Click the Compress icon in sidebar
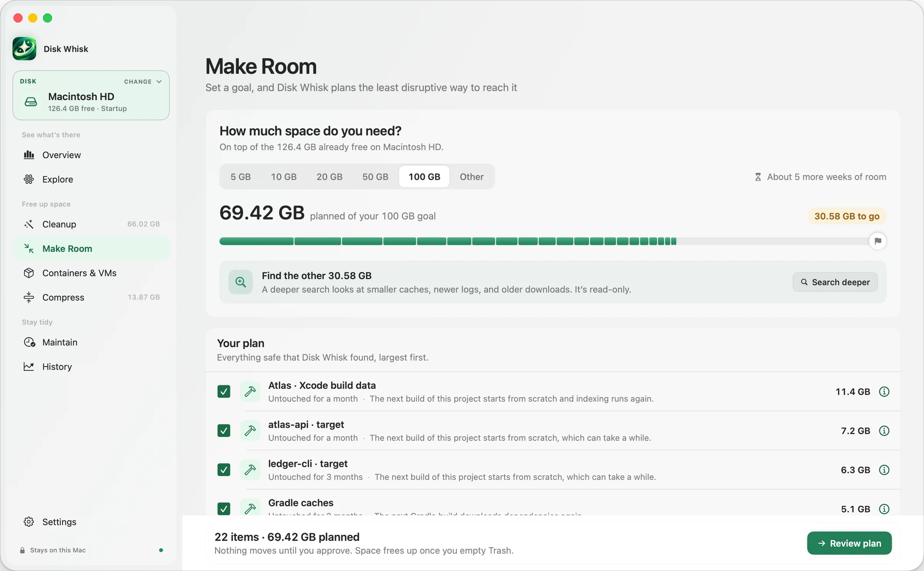Screen dimensions: 924x571 click(x=29, y=297)
